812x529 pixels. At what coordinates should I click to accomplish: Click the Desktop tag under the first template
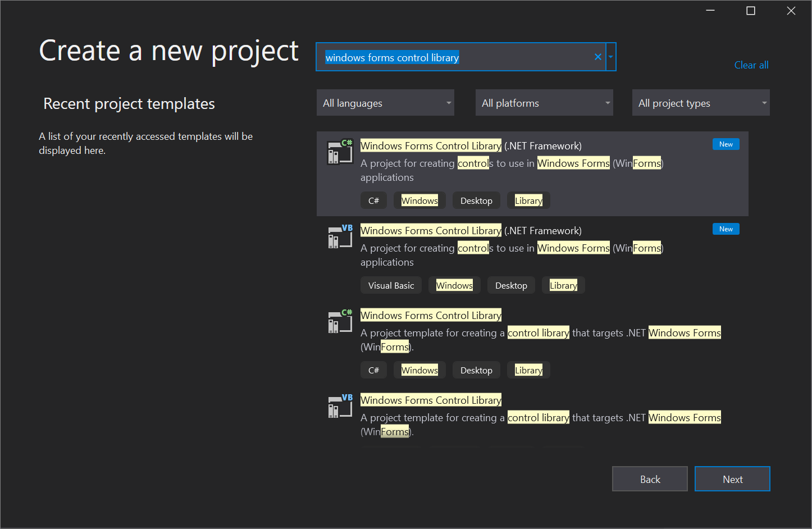pyautogui.click(x=476, y=200)
